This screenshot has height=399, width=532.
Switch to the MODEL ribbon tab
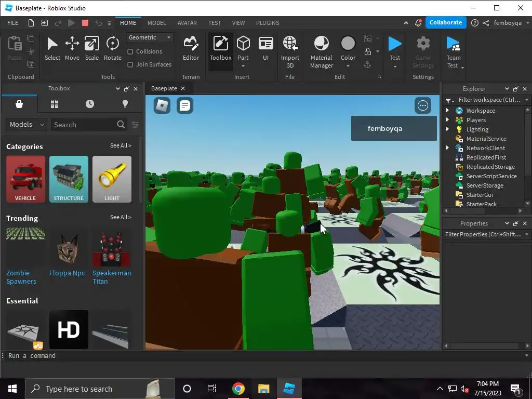157,23
